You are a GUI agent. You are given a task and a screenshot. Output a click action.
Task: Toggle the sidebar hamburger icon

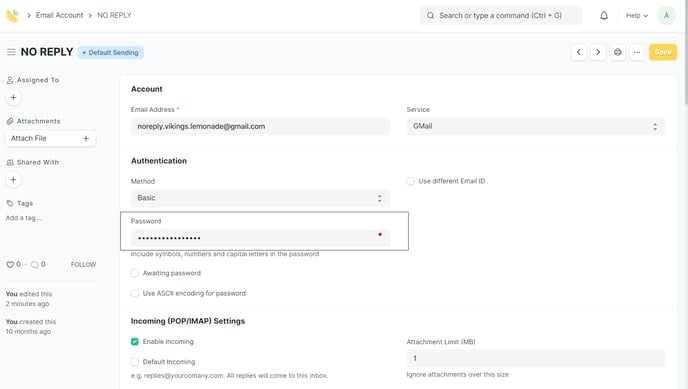(x=11, y=52)
